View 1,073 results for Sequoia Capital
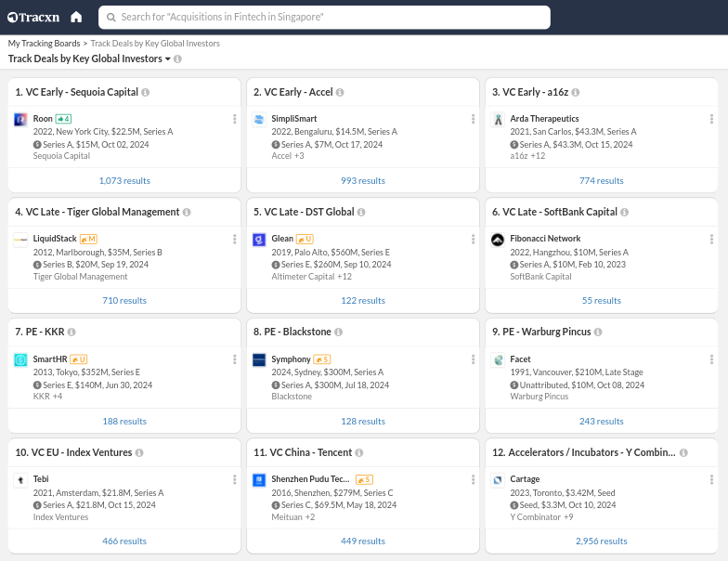The height and width of the screenshot is (561, 728). coord(124,180)
